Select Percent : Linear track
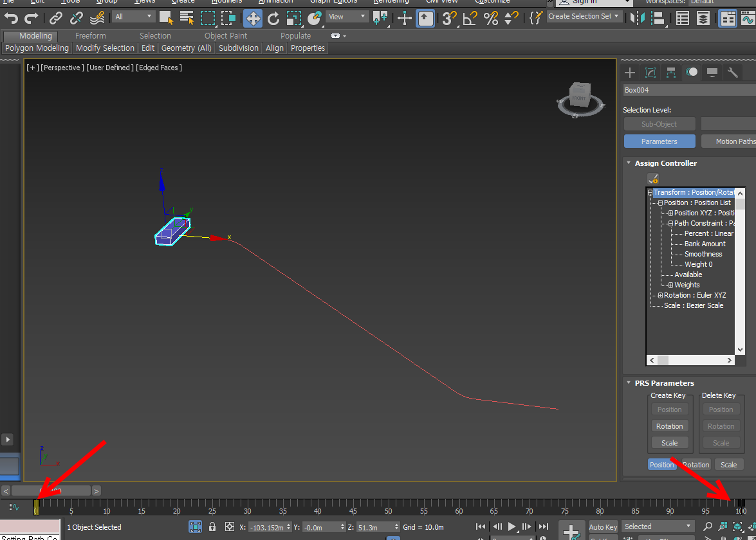Screen dimensions: 756x540 pyautogui.click(x=709, y=233)
